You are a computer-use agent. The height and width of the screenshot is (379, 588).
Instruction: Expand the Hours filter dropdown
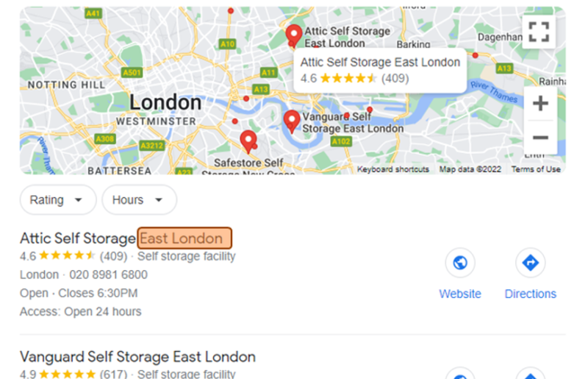pos(139,200)
